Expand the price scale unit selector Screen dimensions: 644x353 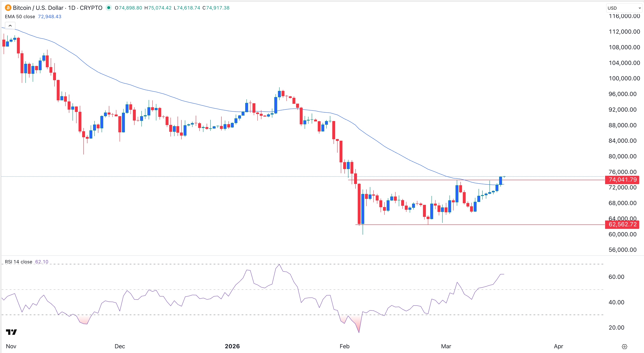coord(623,8)
